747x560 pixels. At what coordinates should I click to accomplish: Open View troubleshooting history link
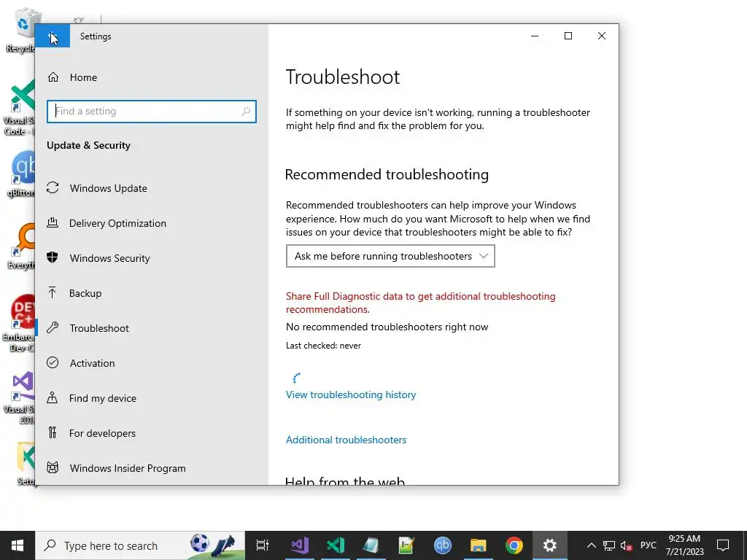coord(351,394)
